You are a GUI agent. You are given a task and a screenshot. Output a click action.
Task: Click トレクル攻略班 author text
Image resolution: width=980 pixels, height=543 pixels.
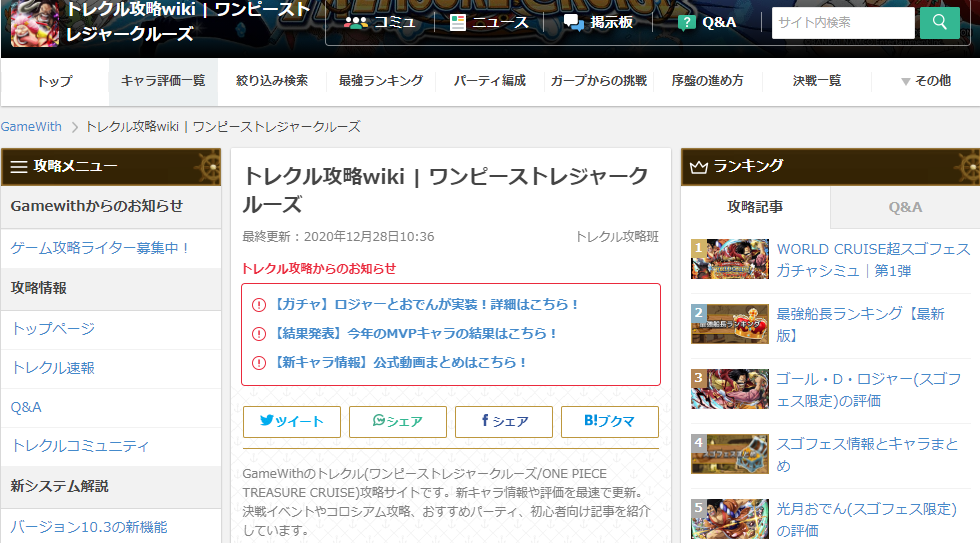pos(617,237)
